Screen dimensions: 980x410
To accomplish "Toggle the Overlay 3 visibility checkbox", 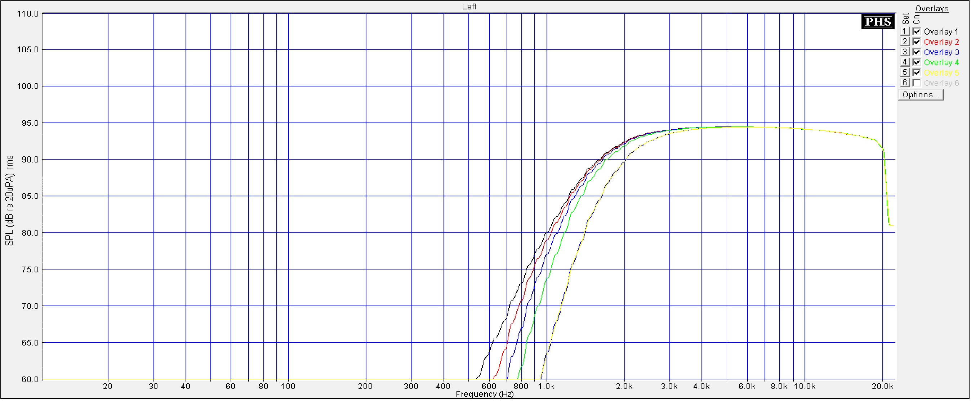I will tap(917, 52).
